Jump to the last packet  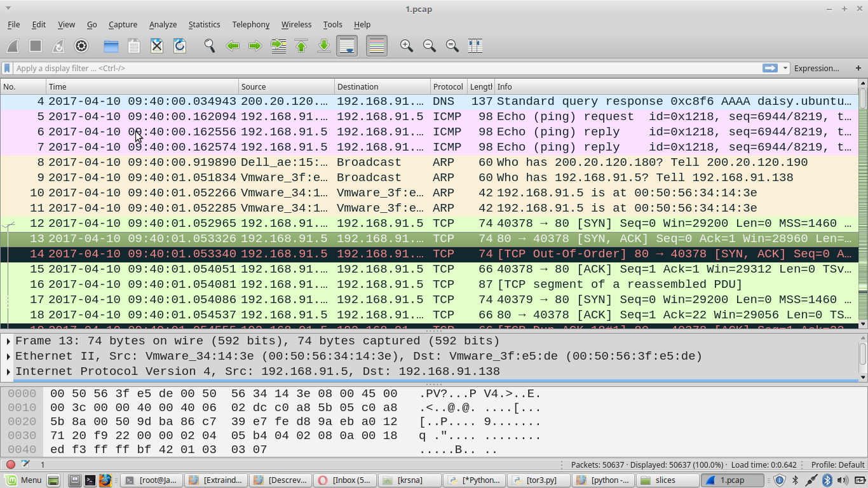point(323,45)
